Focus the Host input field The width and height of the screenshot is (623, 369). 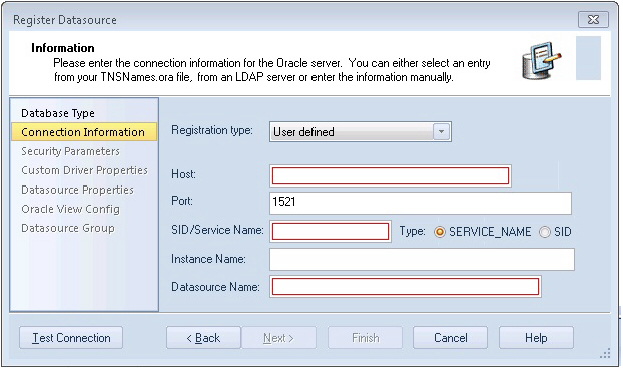tap(390, 176)
